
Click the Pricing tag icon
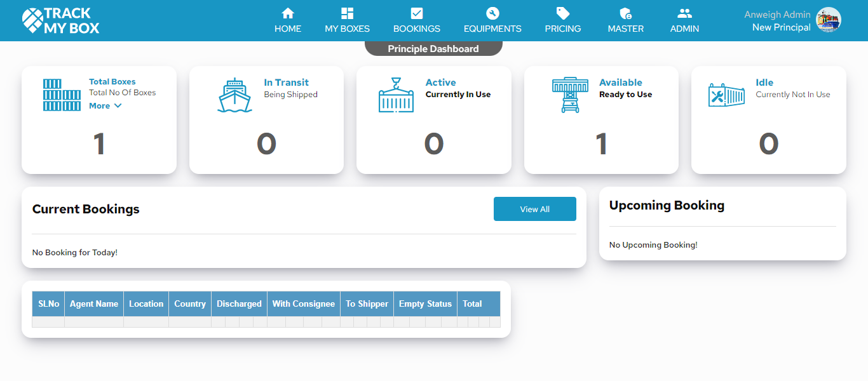point(563,13)
